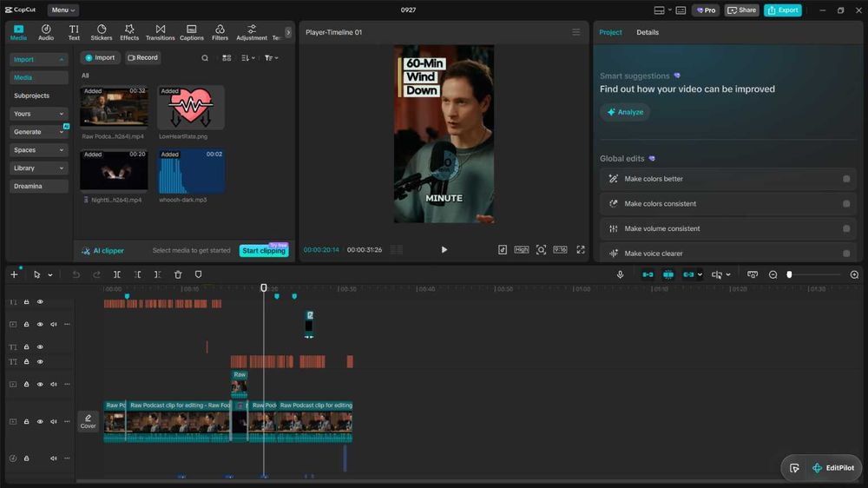868x488 pixels.
Task: Open the Transitions panel
Action: tap(160, 32)
